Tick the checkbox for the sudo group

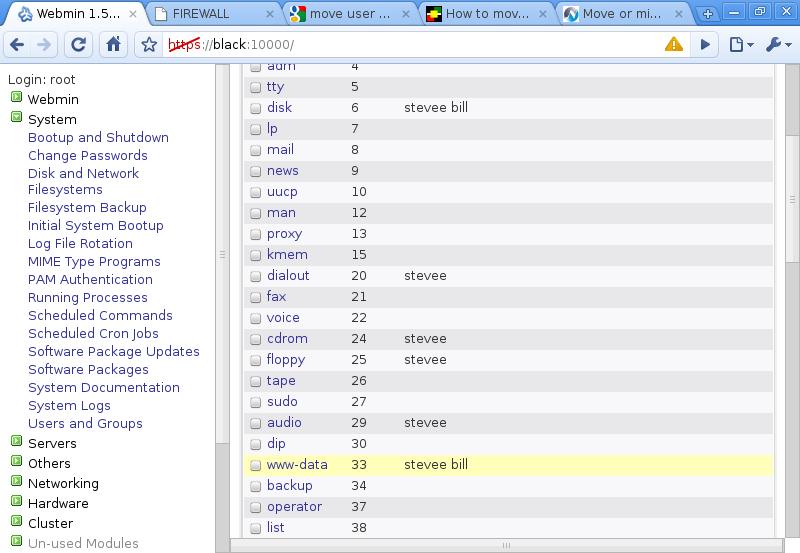click(255, 402)
